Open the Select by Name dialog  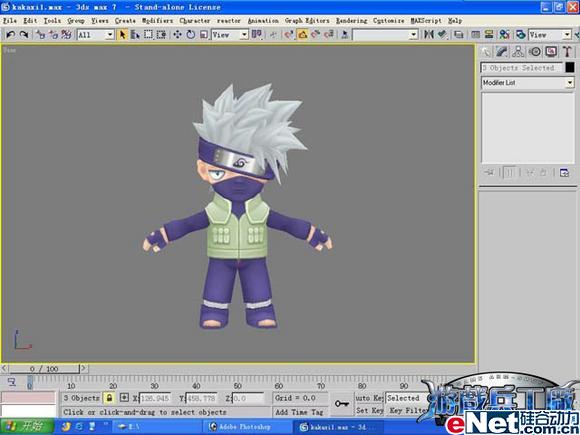[135, 35]
